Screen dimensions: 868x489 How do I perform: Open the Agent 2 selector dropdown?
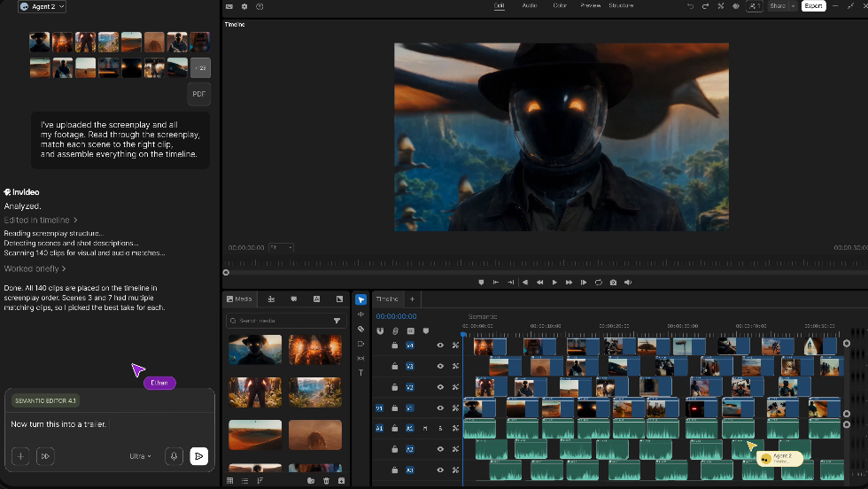(x=43, y=7)
